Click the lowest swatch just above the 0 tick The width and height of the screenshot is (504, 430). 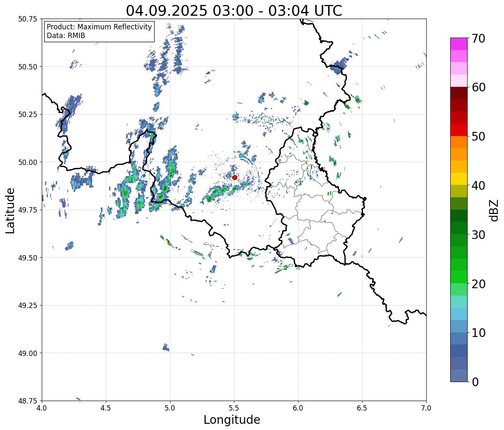coord(459,375)
